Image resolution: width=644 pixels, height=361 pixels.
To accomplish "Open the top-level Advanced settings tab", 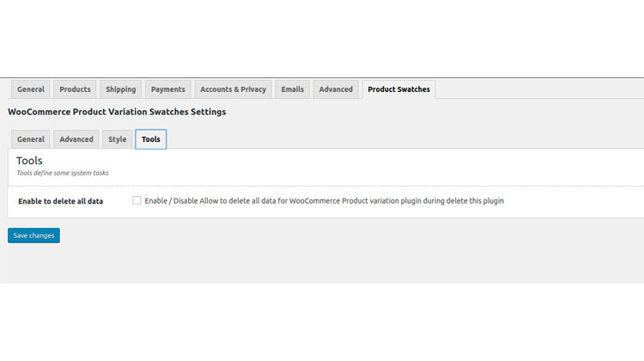I will (336, 89).
